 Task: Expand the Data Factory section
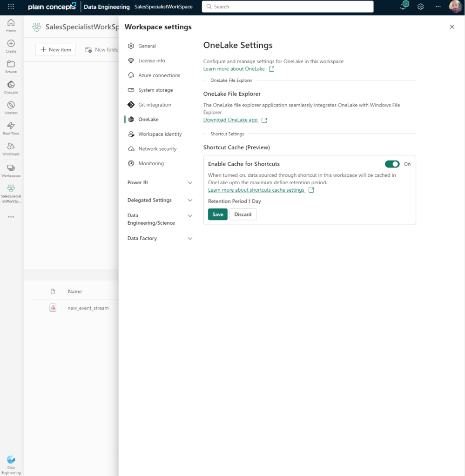[x=160, y=238]
